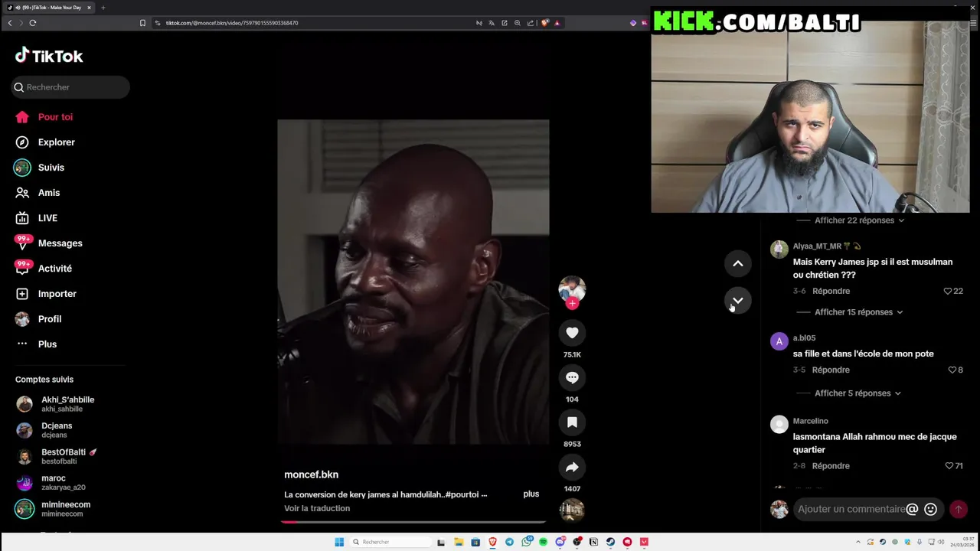
Task: Go to previous video with up chevron
Action: (738, 263)
